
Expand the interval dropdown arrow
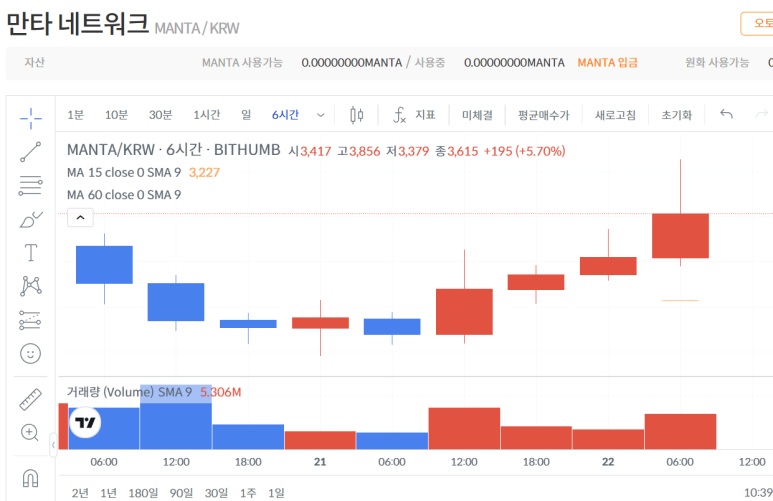[x=320, y=115]
